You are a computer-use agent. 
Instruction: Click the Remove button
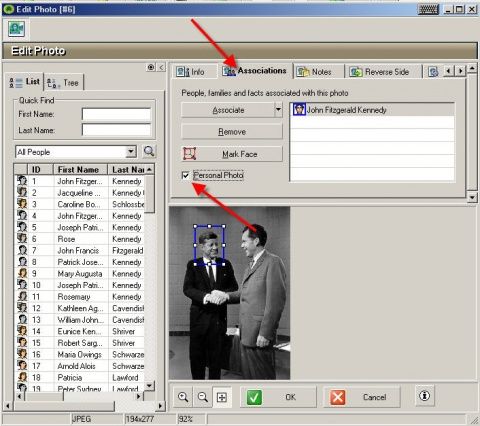232,132
